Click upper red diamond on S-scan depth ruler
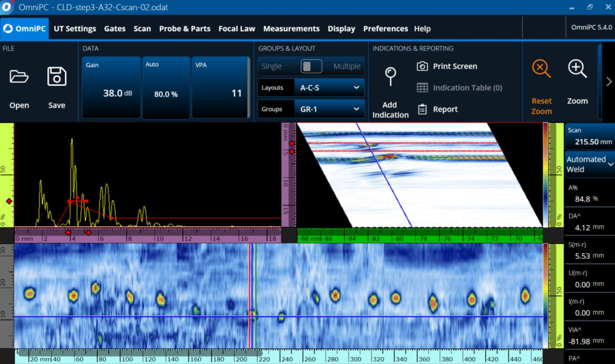 click(x=292, y=143)
